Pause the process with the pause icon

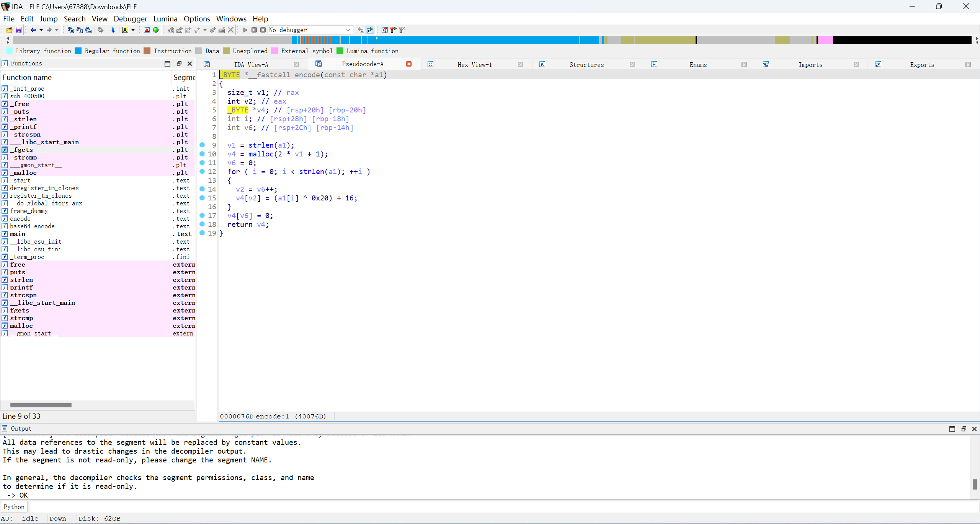254,30
